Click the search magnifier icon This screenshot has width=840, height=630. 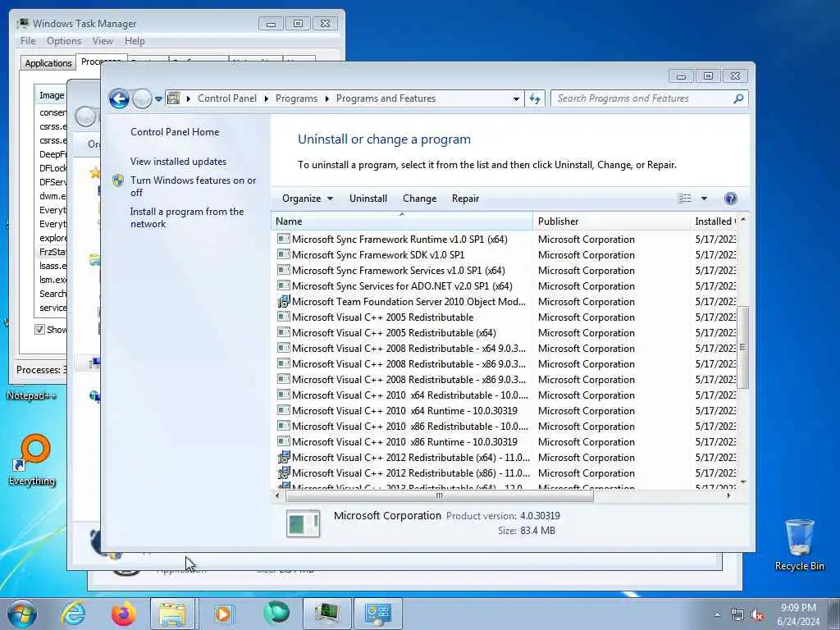click(x=738, y=98)
